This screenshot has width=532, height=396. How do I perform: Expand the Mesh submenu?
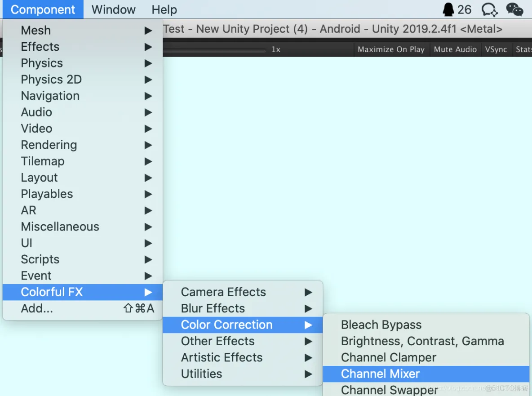pos(82,30)
